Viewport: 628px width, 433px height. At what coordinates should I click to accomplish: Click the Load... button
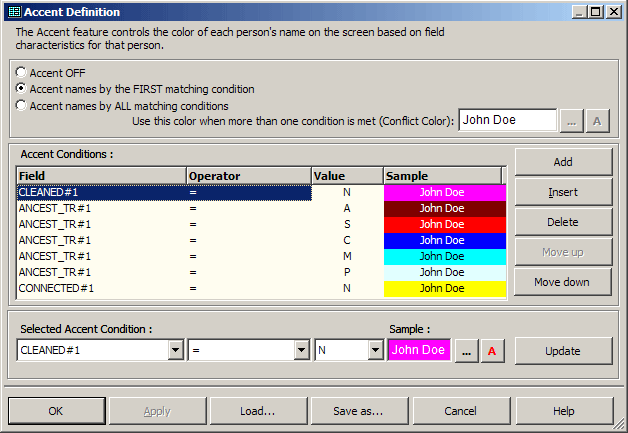pos(257,411)
